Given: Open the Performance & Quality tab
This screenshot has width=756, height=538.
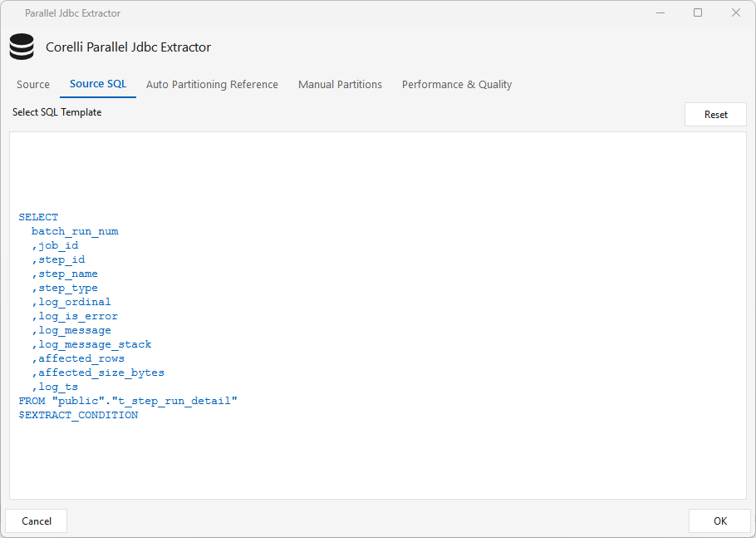Looking at the screenshot, I should click(457, 85).
